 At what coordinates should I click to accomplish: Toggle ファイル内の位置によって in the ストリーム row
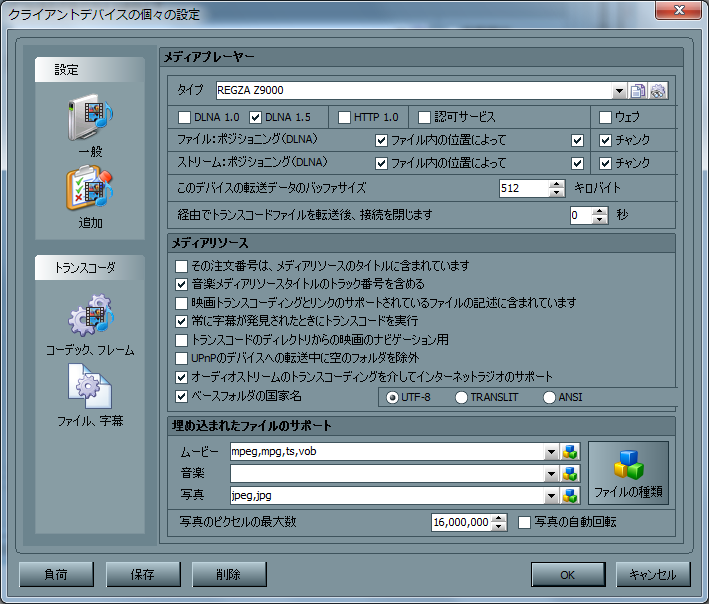pos(381,163)
